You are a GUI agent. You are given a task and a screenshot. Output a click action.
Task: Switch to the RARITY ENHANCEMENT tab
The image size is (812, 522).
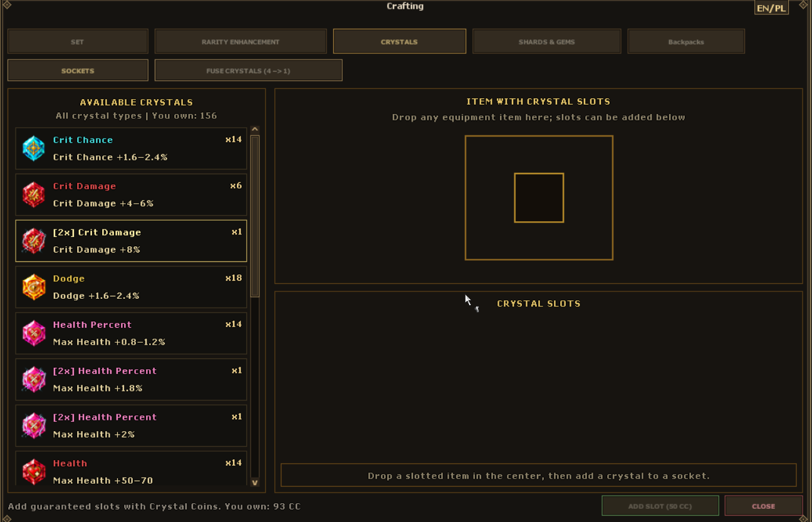(241, 41)
